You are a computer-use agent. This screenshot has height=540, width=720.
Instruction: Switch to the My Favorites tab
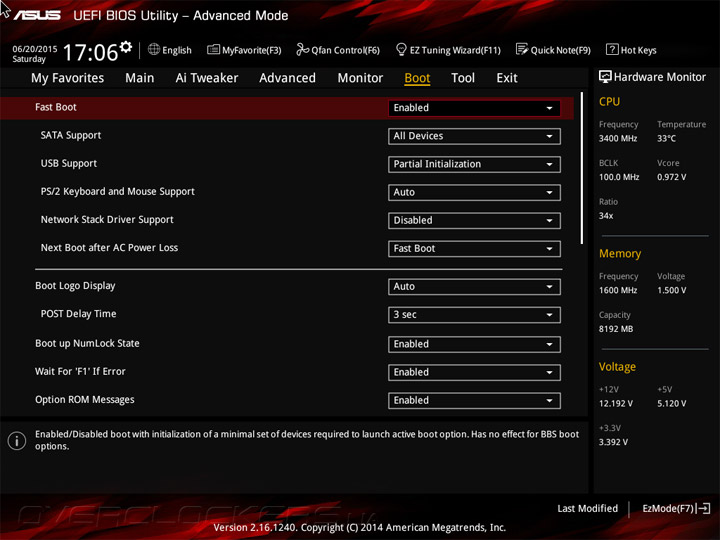[68, 78]
